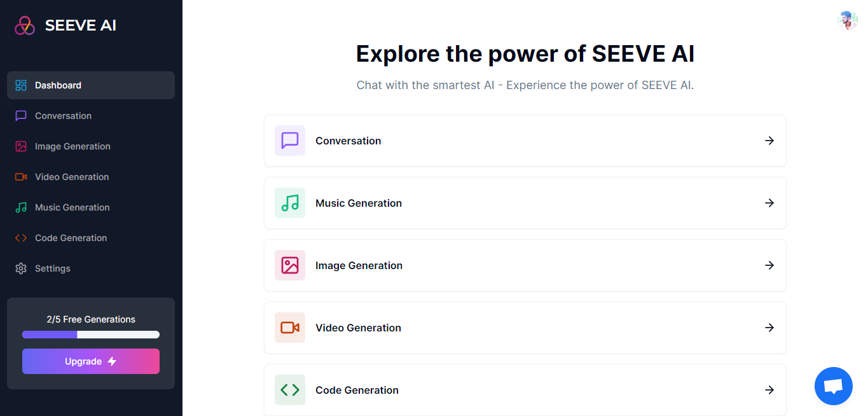Click the free generations progress bar
The image size is (868, 416).
click(90, 335)
